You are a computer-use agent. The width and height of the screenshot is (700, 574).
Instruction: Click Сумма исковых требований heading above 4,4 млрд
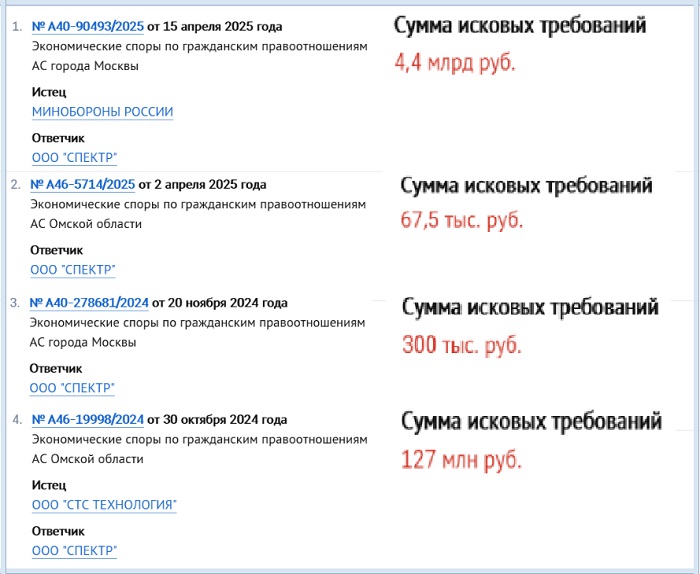coord(520,25)
